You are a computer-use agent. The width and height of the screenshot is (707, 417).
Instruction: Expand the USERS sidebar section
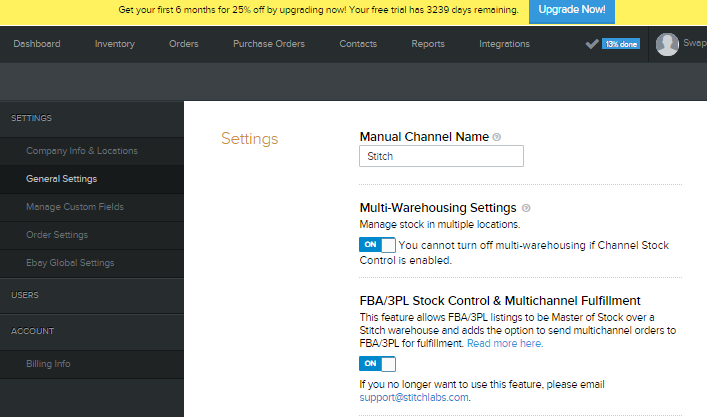tap(92, 295)
